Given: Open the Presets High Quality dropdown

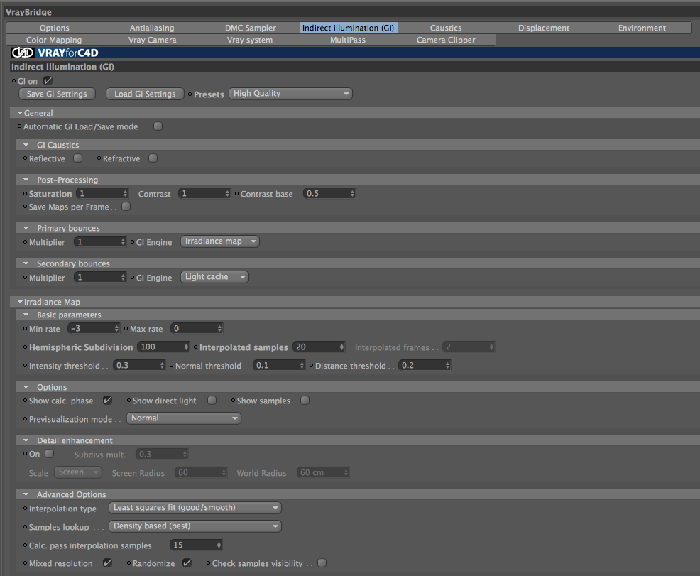Looking at the screenshot, I should point(291,93).
